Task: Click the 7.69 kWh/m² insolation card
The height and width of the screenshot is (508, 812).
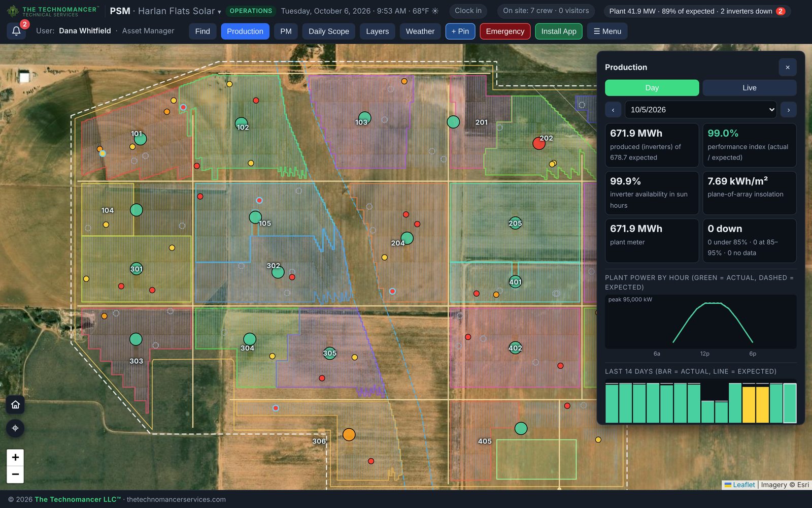Action: click(x=749, y=193)
